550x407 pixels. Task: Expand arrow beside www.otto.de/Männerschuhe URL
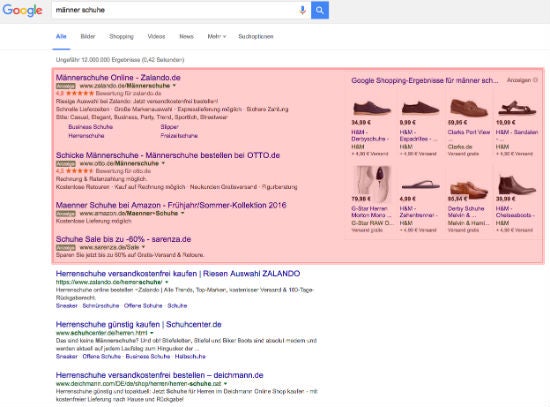tap(163, 163)
